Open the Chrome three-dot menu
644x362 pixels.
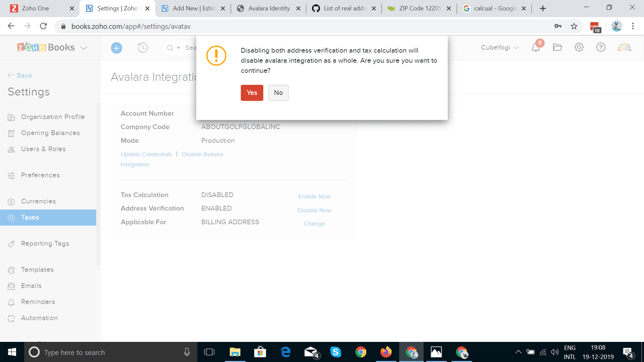coord(633,26)
